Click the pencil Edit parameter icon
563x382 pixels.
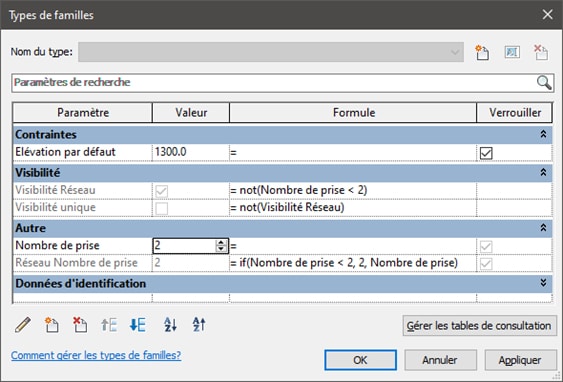[23, 325]
